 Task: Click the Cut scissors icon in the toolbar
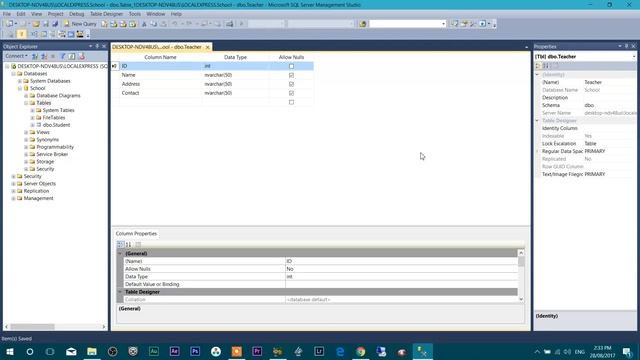(x=144, y=24)
